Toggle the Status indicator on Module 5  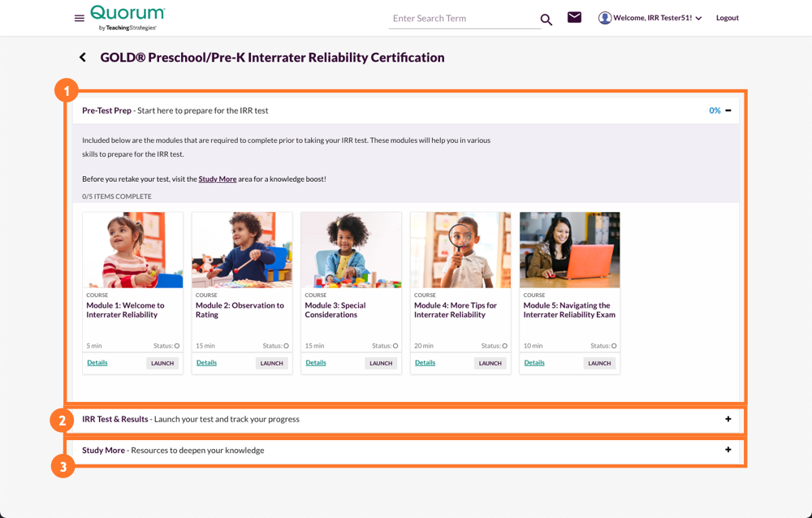pyautogui.click(x=615, y=345)
